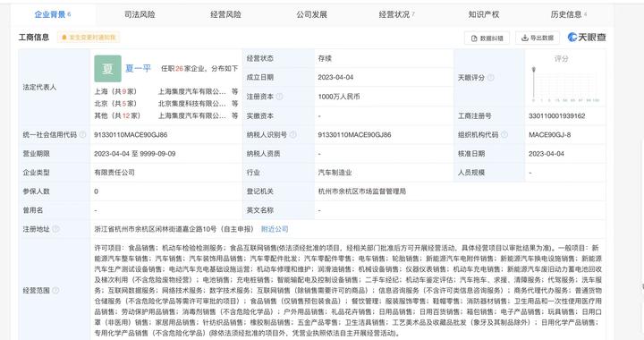
Task: Open legal representative 夏一平 profile link
Action: [138, 68]
